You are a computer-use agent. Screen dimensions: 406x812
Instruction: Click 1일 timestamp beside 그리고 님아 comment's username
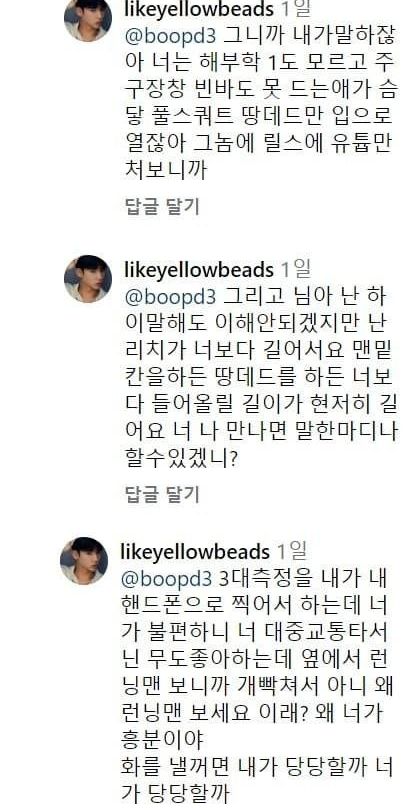pos(295,270)
